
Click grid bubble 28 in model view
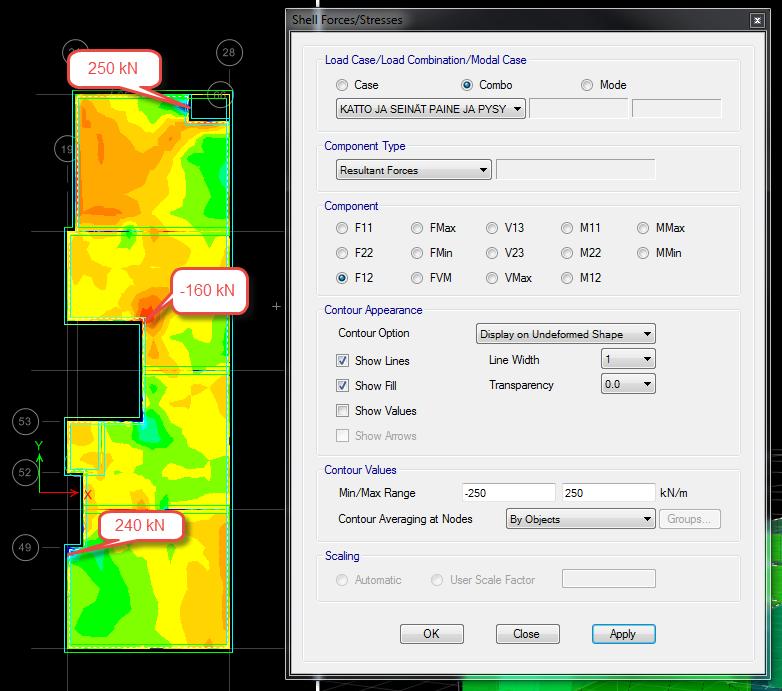[x=229, y=52]
